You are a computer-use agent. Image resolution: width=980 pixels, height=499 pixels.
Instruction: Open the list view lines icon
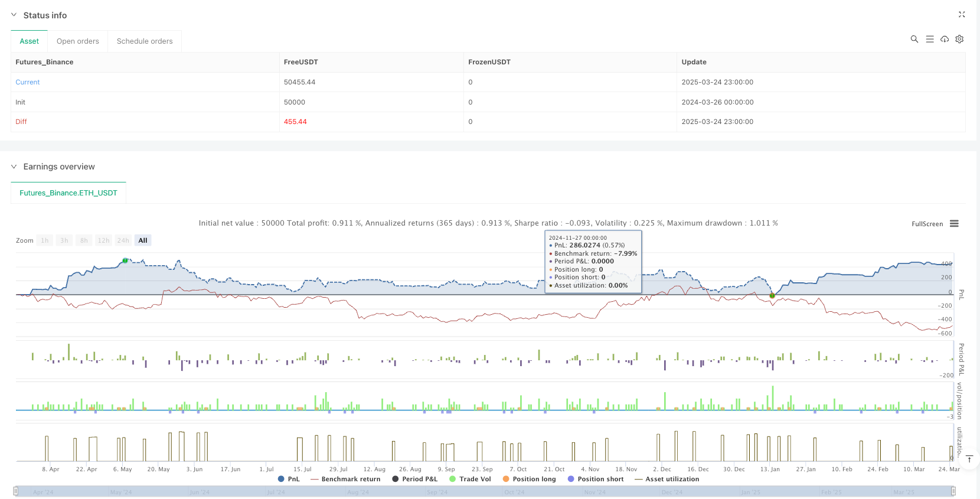(929, 39)
